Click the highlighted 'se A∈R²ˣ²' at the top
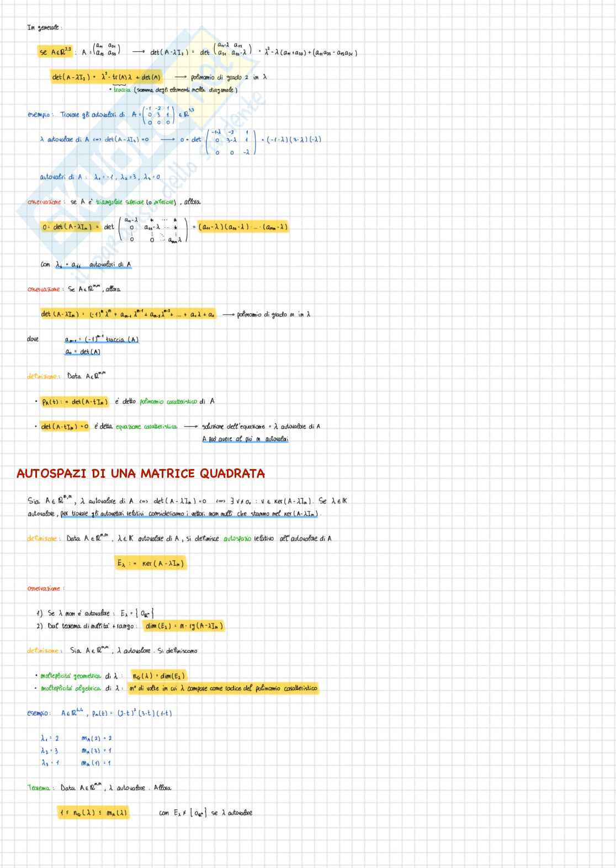The height and width of the screenshot is (868, 616). click(55, 52)
